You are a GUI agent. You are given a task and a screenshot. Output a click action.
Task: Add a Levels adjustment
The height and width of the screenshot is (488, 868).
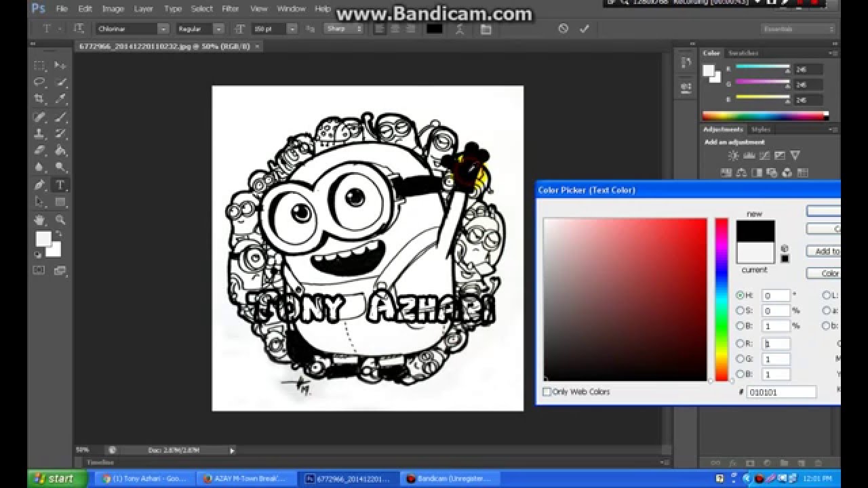pyautogui.click(x=749, y=156)
